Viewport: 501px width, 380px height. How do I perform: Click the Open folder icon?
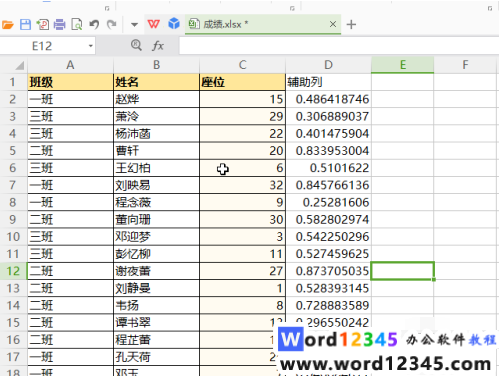(x=8, y=25)
